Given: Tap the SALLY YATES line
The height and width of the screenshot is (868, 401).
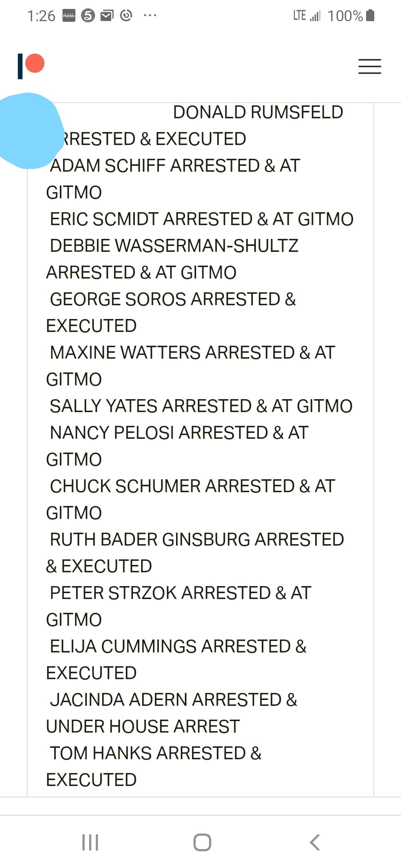Looking at the screenshot, I should coord(201,406).
